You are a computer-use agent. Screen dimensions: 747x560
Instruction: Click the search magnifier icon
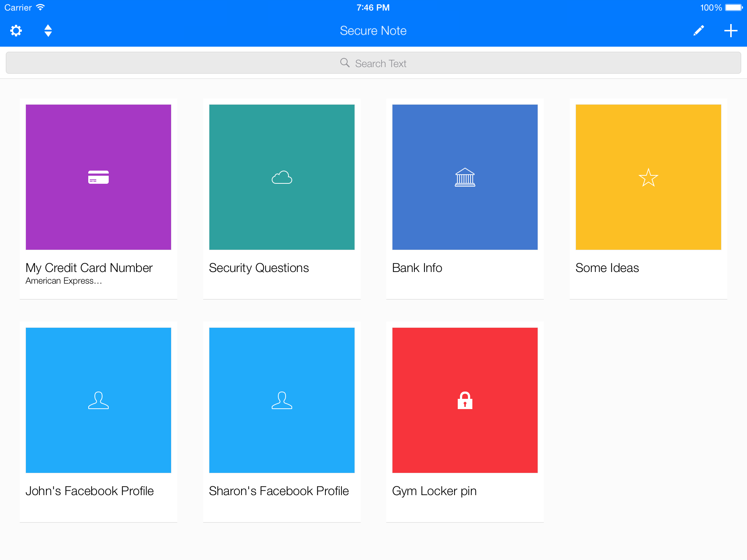point(345,63)
